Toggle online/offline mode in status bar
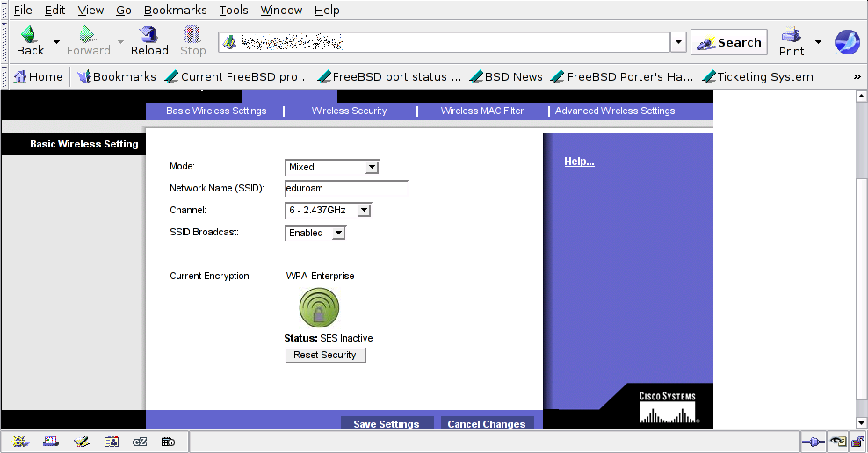This screenshot has height=453, width=868. [814, 442]
